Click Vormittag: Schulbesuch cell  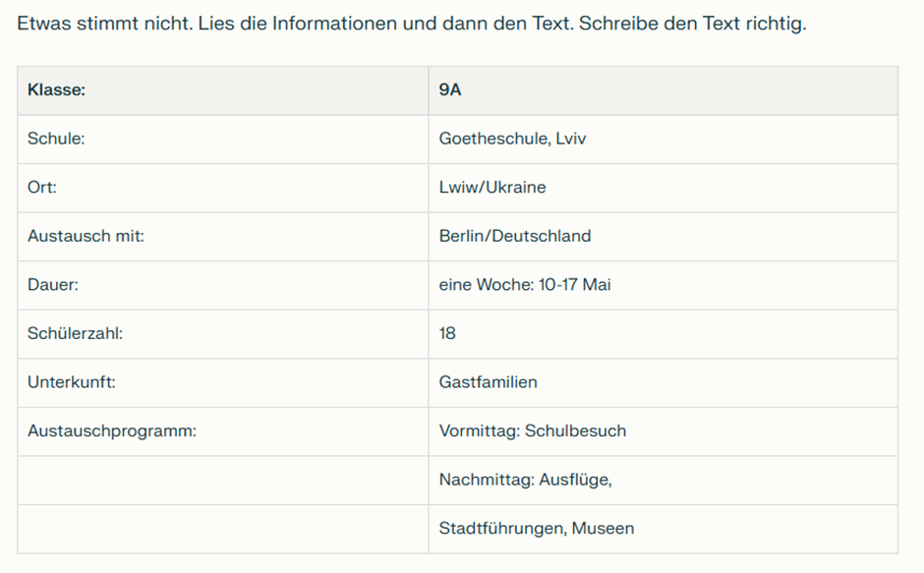coord(663,431)
